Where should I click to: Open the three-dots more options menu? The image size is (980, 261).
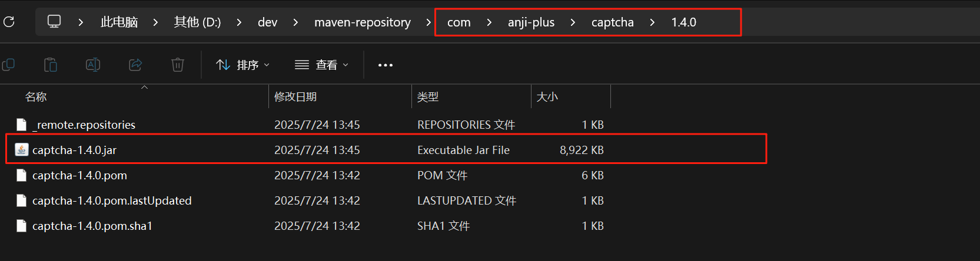pyautogui.click(x=386, y=65)
